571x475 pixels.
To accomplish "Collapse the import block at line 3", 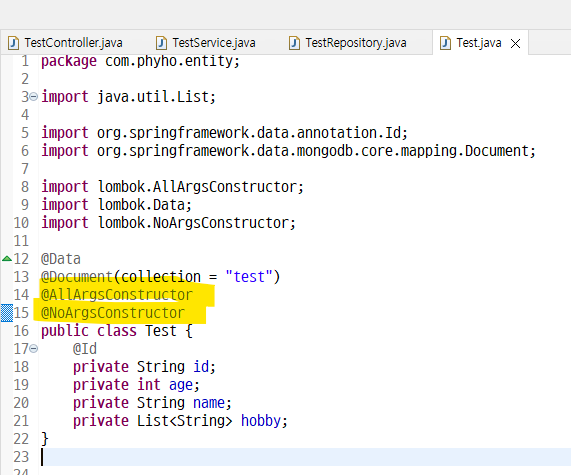I will [x=34, y=97].
